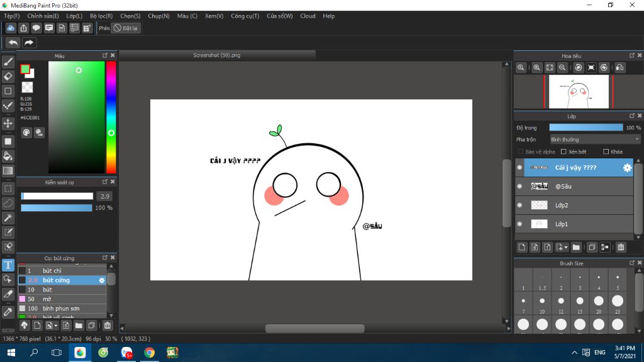This screenshot has height=362, width=644.
Task: Select the Eraser tool
Action: 8,76
